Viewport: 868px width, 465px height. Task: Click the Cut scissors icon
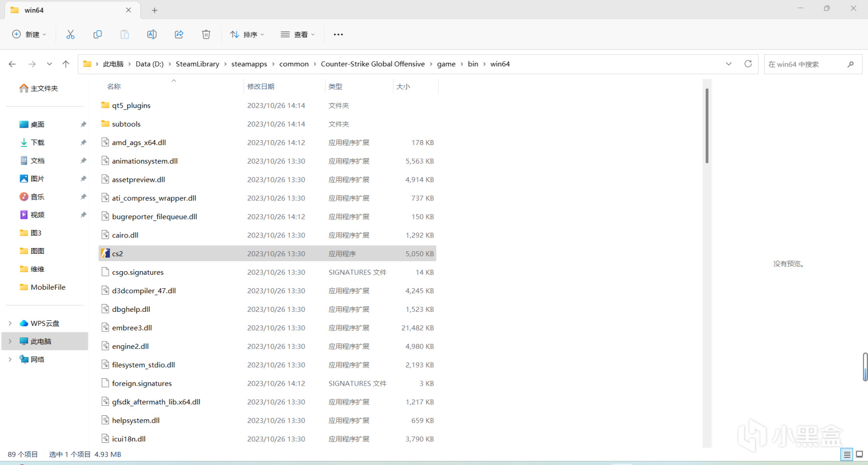[x=70, y=34]
